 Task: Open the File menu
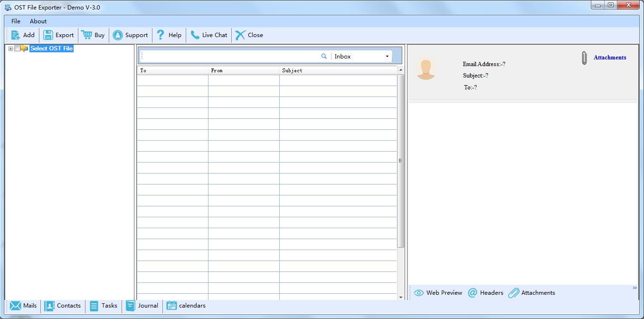coord(16,21)
